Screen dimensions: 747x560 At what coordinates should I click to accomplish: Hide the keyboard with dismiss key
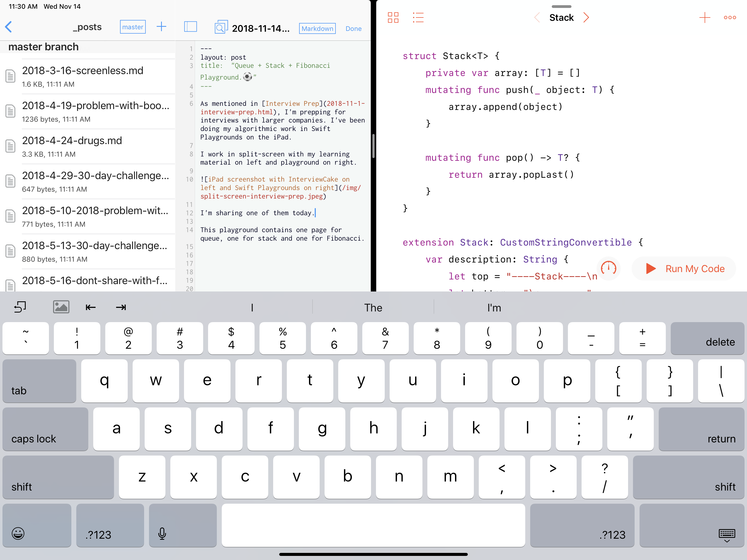(692, 526)
